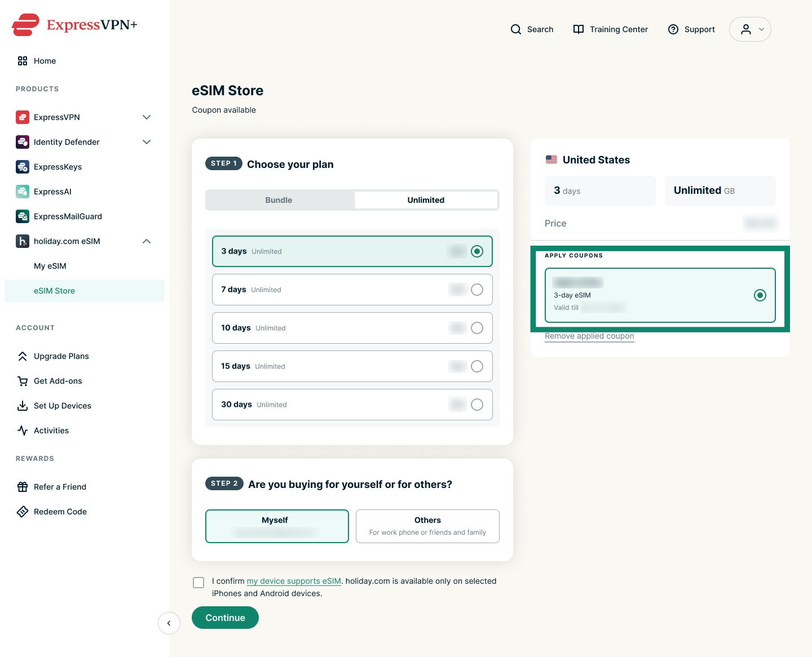The height and width of the screenshot is (657, 812).
Task: Click the Upgrade Plans arrow icon
Action: pos(23,356)
